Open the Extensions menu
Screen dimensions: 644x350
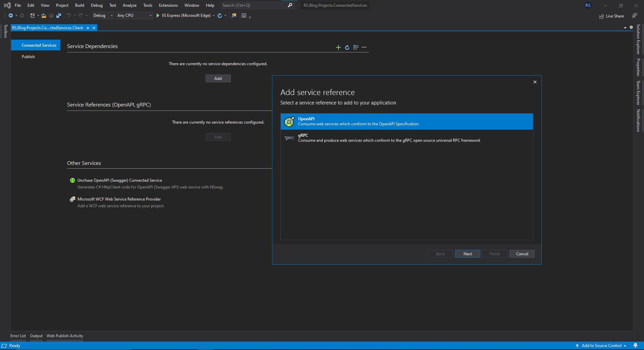click(x=168, y=5)
